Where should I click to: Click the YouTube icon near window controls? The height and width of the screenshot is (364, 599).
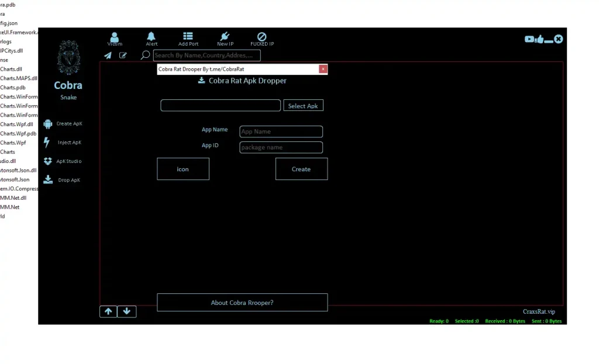tap(529, 39)
